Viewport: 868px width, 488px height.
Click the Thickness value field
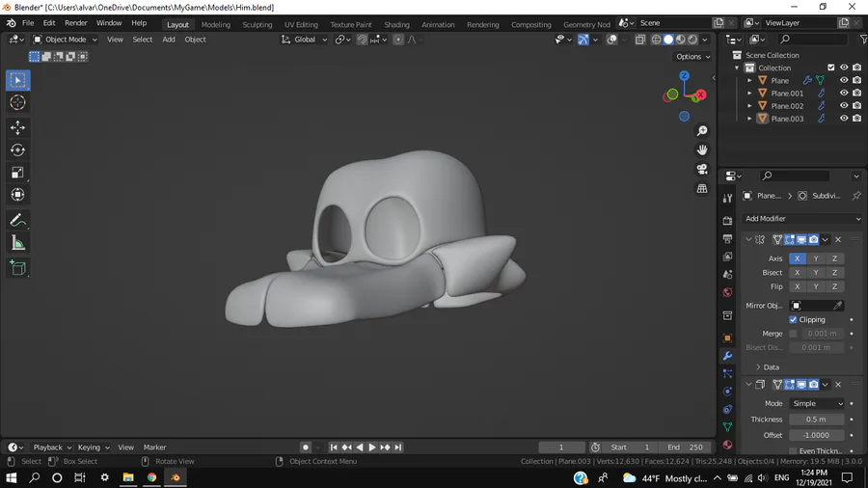pyautogui.click(x=816, y=420)
